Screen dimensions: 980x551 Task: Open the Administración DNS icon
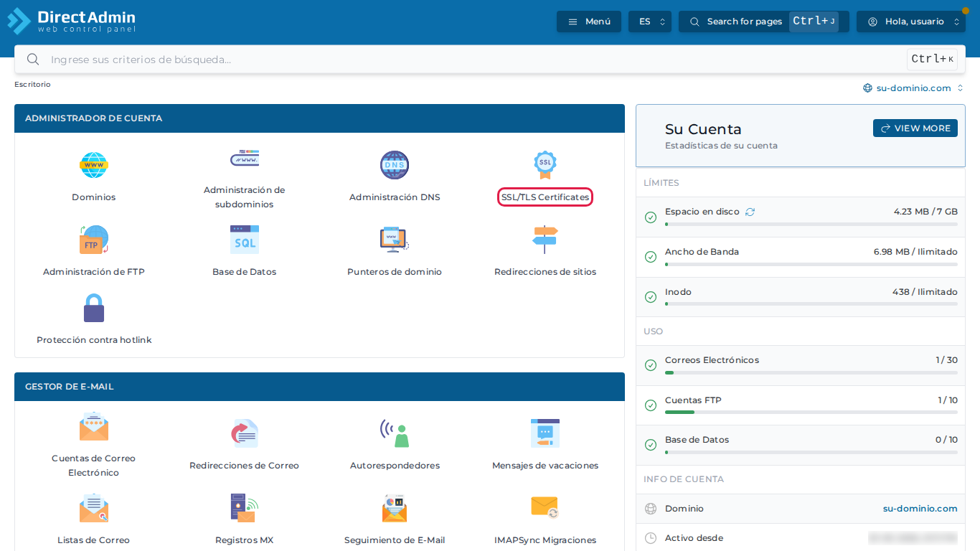(395, 165)
